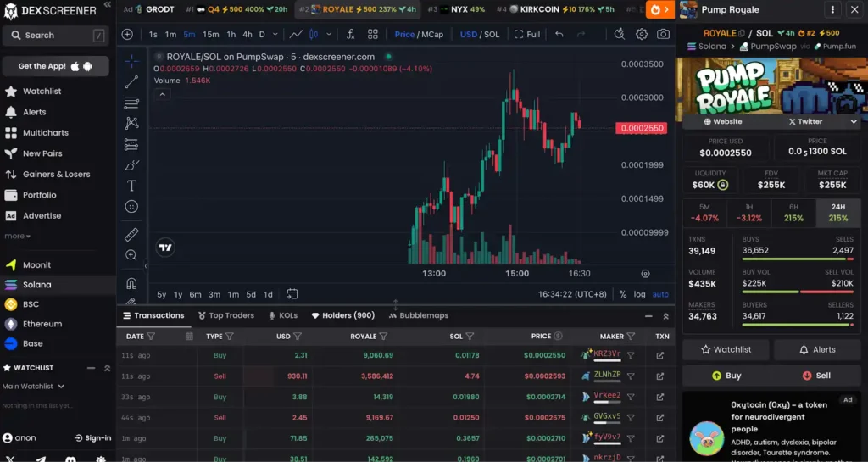
Task: Open the Pump Royale more-options menu
Action: [x=832, y=9]
